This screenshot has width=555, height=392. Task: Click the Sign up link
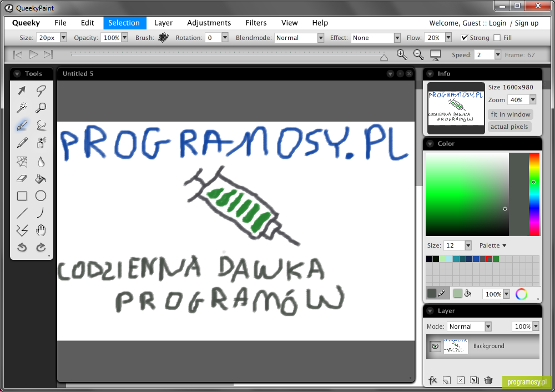pyautogui.click(x=527, y=23)
